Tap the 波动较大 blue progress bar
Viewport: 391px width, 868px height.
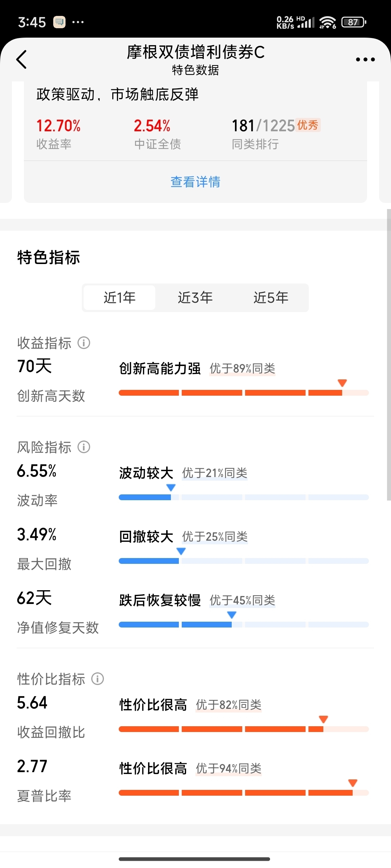tap(244, 497)
